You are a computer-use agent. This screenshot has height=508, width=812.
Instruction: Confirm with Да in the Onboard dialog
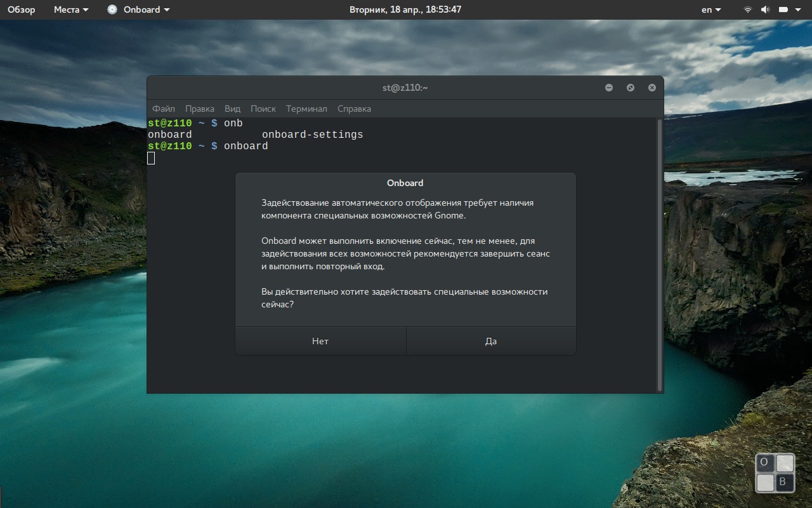click(491, 341)
